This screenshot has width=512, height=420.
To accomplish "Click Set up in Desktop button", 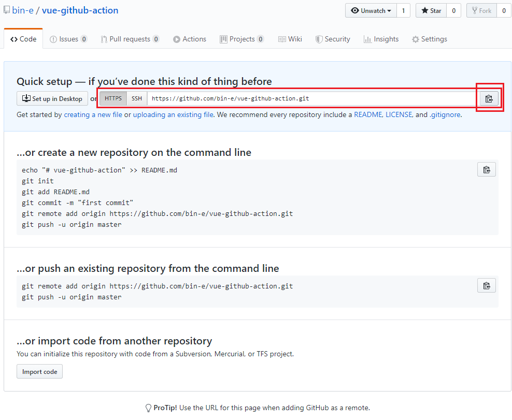I will (52, 98).
